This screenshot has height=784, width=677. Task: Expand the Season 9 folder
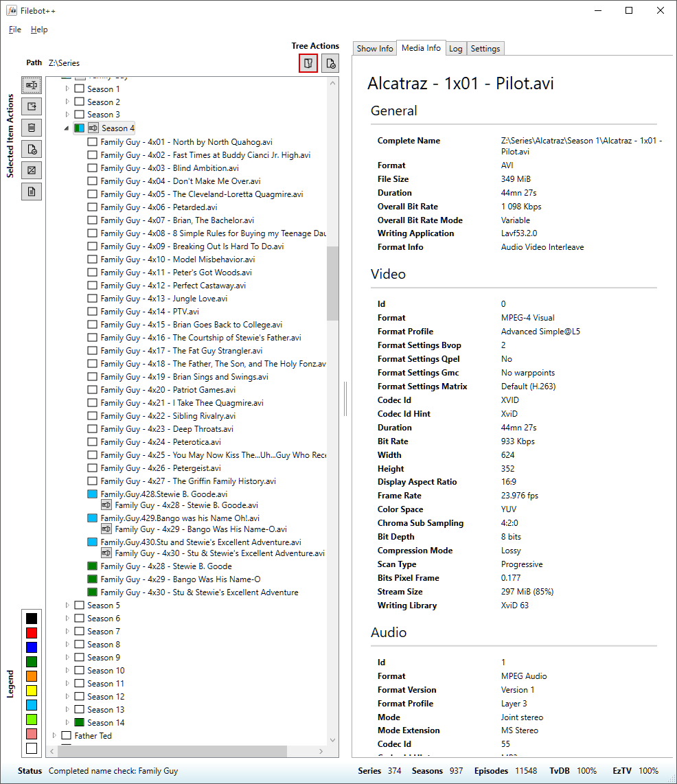pos(67,658)
